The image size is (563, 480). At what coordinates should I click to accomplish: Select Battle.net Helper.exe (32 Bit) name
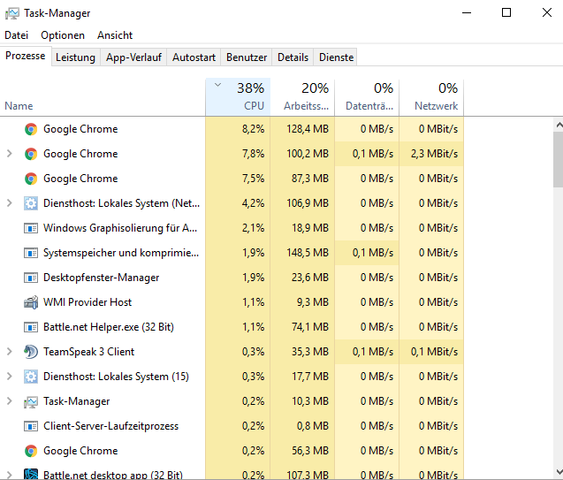tap(108, 327)
